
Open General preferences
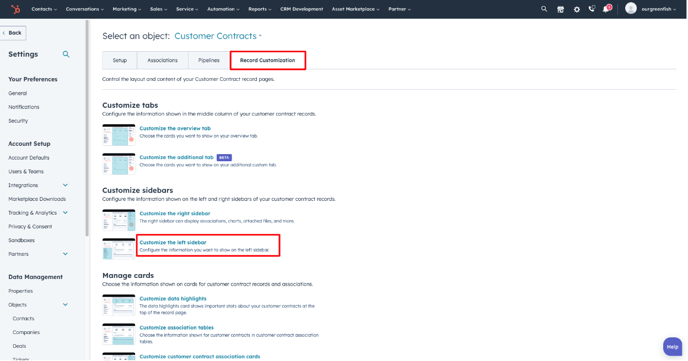18,93
